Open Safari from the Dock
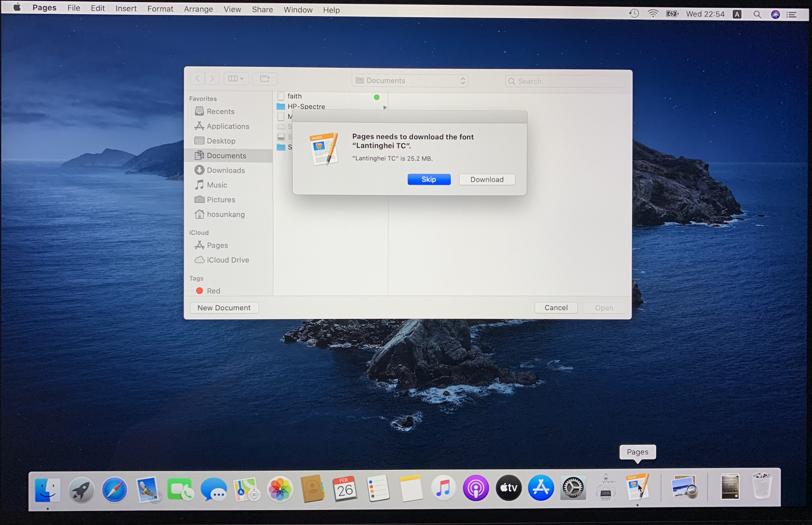This screenshot has width=812, height=525. [x=115, y=489]
